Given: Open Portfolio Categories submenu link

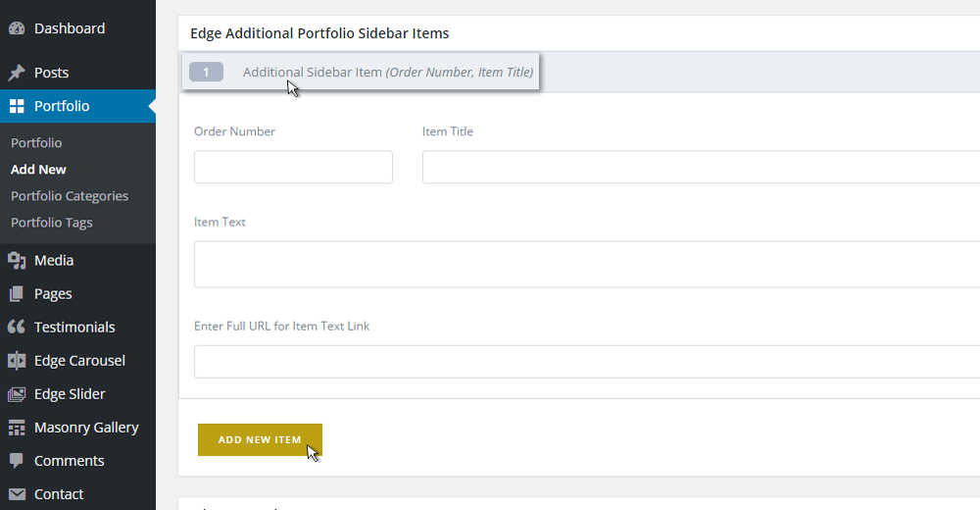Looking at the screenshot, I should pos(70,196).
